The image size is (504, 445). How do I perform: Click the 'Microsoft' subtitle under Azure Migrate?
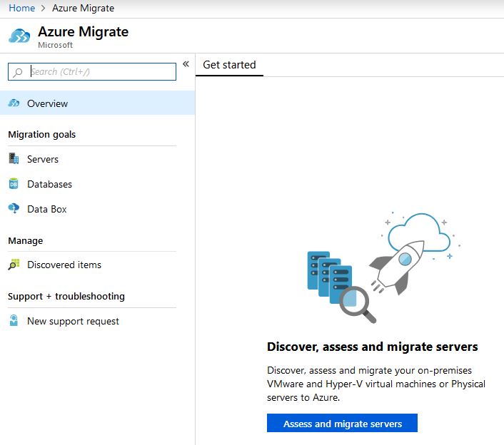pyautogui.click(x=55, y=45)
